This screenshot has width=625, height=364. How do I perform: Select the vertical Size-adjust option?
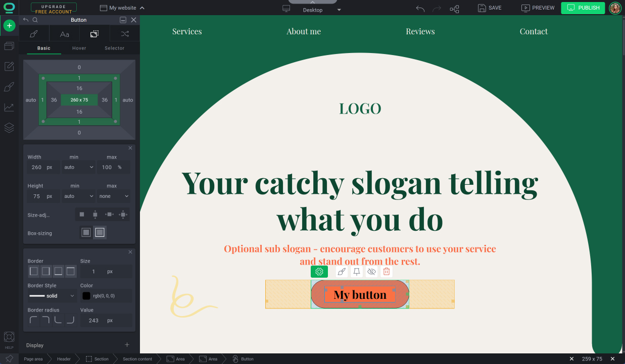95,215
